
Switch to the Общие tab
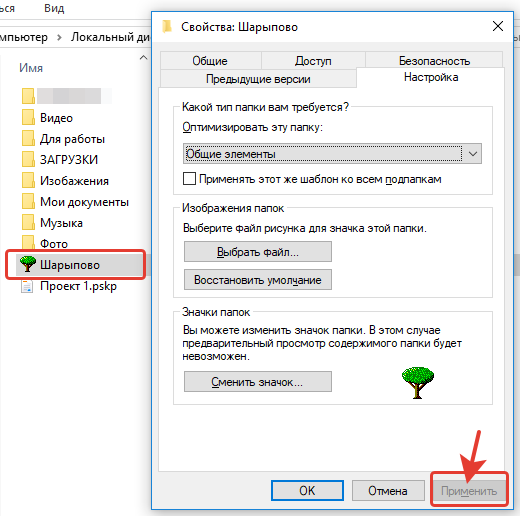[210, 61]
